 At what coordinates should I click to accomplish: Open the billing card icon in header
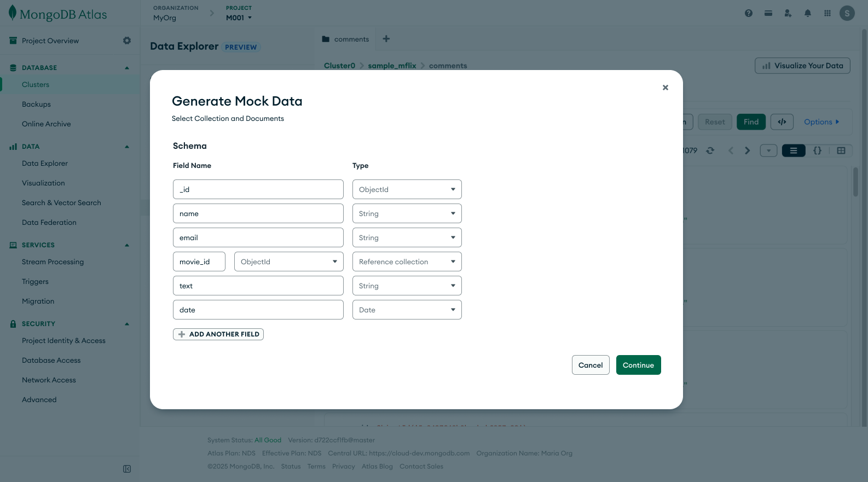tap(768, 13)
